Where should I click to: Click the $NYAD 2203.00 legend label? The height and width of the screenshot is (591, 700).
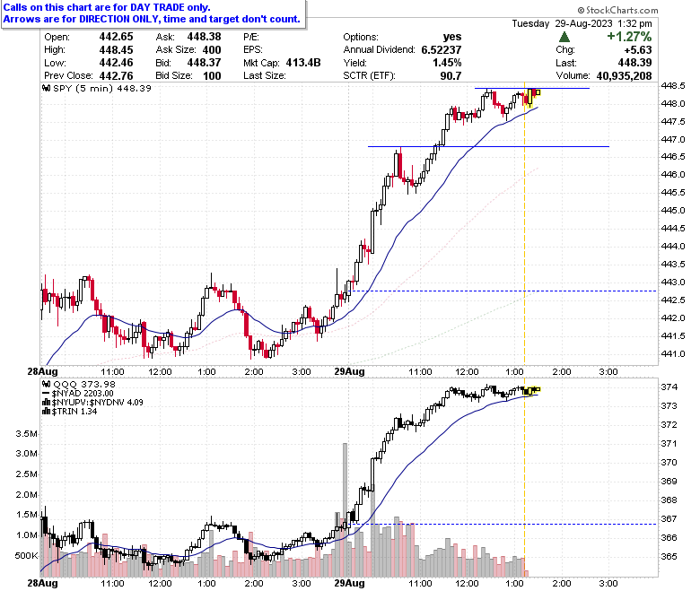[83, 394]
